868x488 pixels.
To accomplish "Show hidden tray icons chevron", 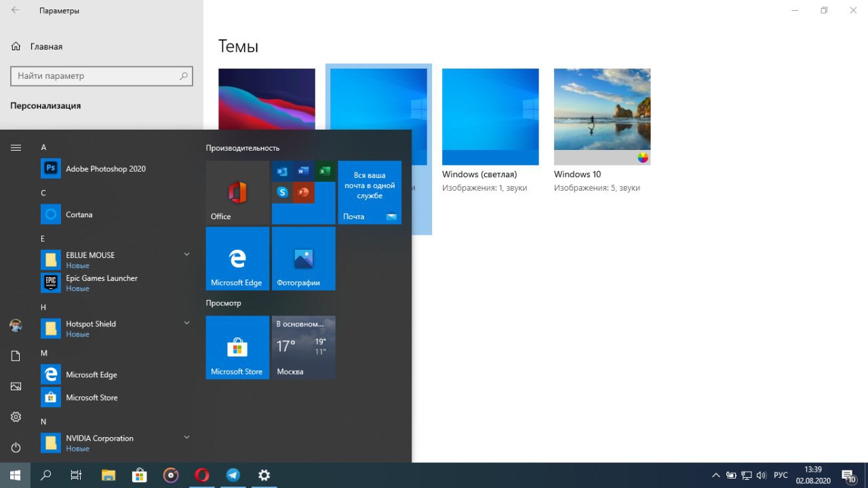I will [715, 475].
